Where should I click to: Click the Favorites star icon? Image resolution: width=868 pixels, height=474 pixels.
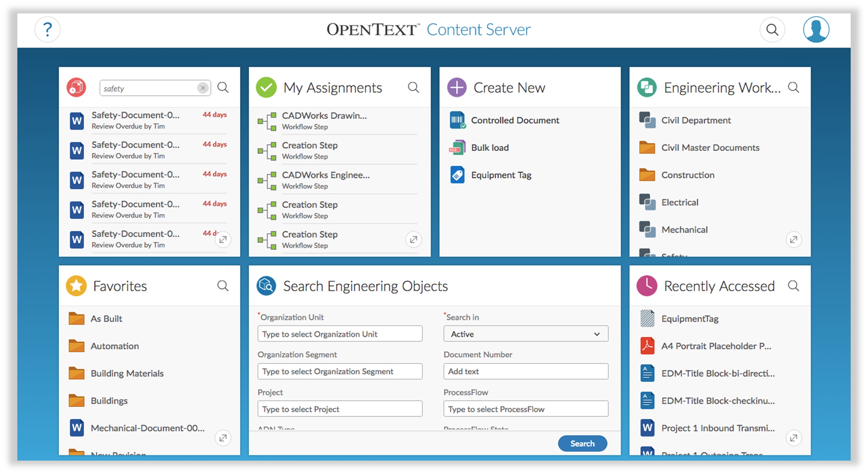pyautogui.click(x=76, y=286)
